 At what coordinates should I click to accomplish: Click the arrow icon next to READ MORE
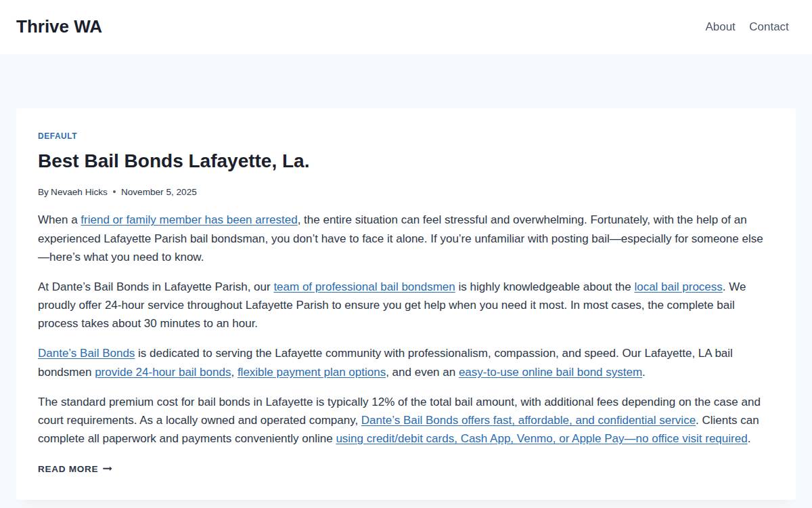click(x=108, y=469)
